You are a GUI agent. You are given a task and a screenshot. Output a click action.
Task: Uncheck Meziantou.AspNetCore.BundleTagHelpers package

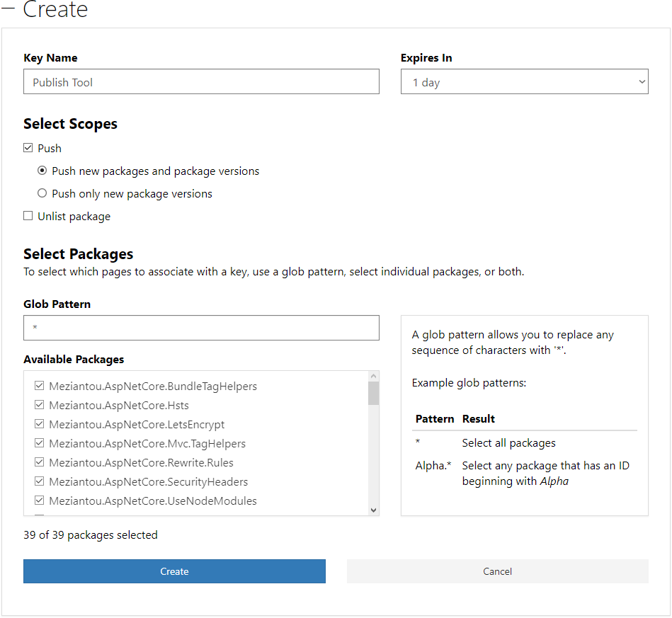40,387
